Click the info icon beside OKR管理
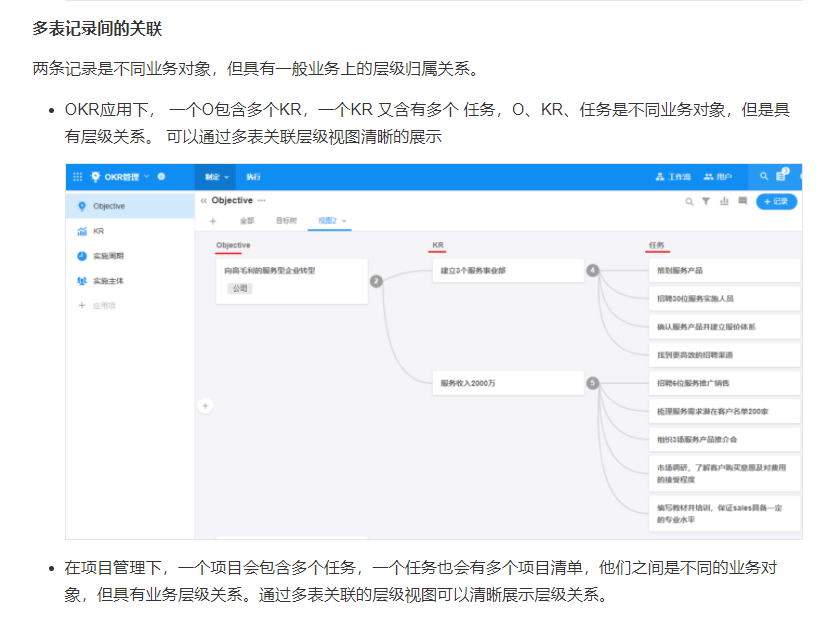 pos(161,177)
